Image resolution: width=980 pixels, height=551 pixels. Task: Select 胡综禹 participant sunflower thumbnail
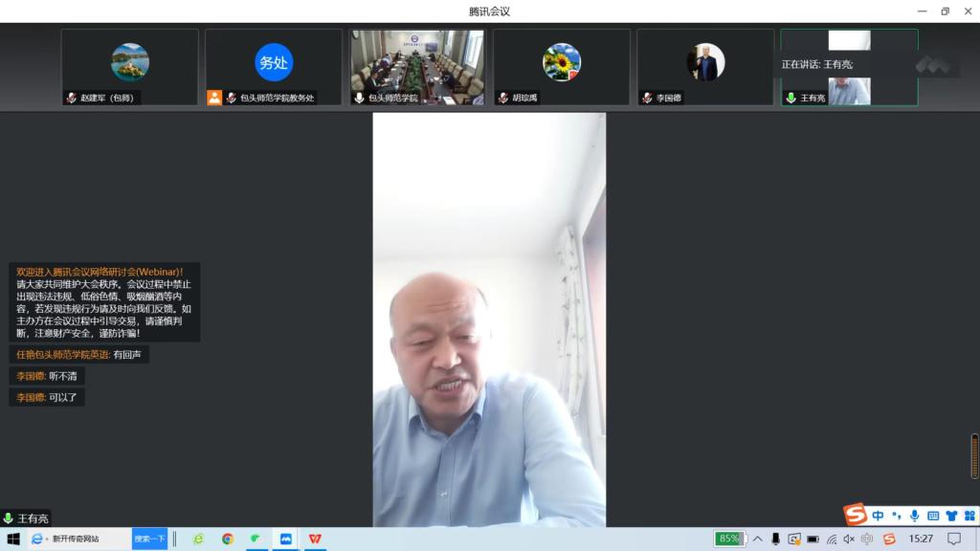(x=561, y=62)
